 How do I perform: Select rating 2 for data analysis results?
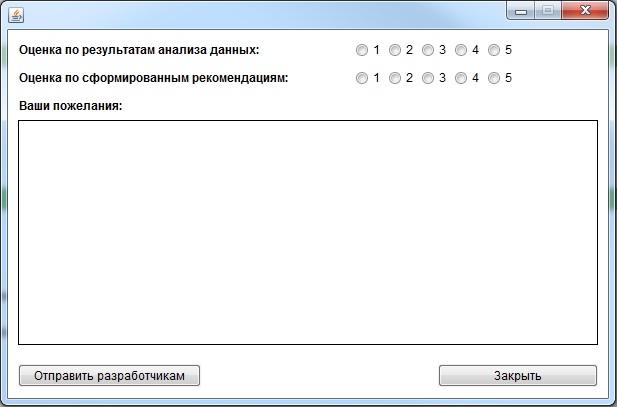click(x=395, y=50)
